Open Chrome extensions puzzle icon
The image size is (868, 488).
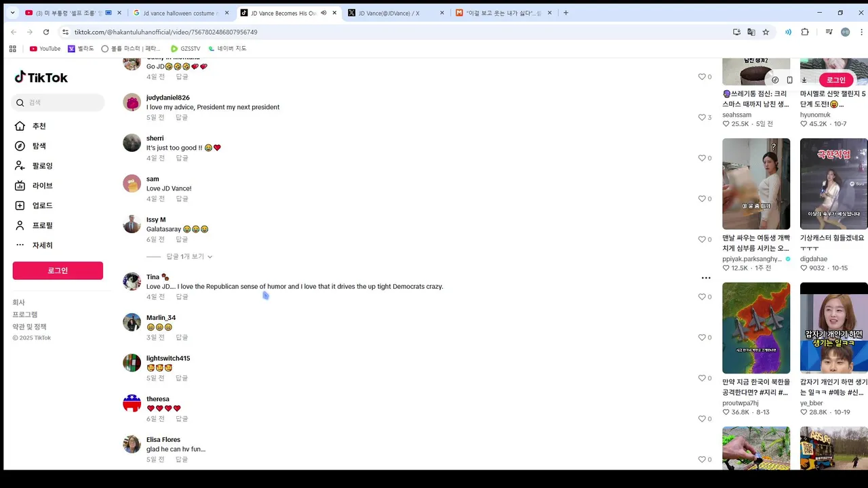pyautogui.click(x=805, y=32)
